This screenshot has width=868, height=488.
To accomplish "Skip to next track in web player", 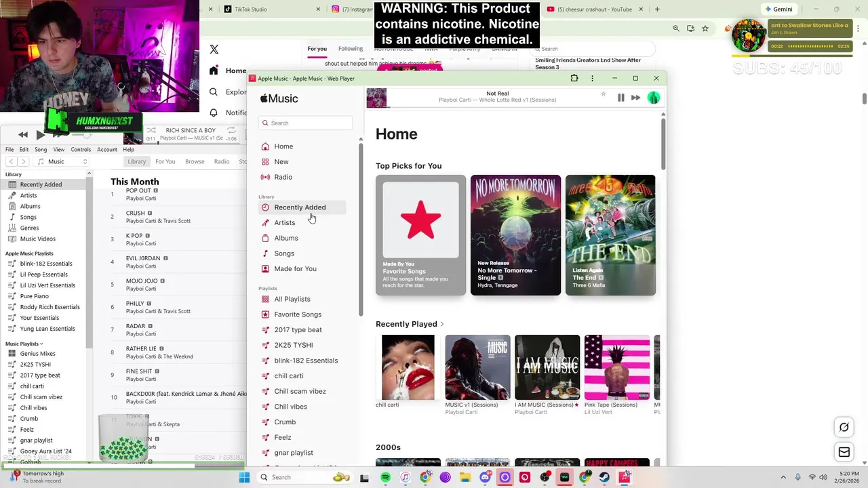I will [635, 98].
